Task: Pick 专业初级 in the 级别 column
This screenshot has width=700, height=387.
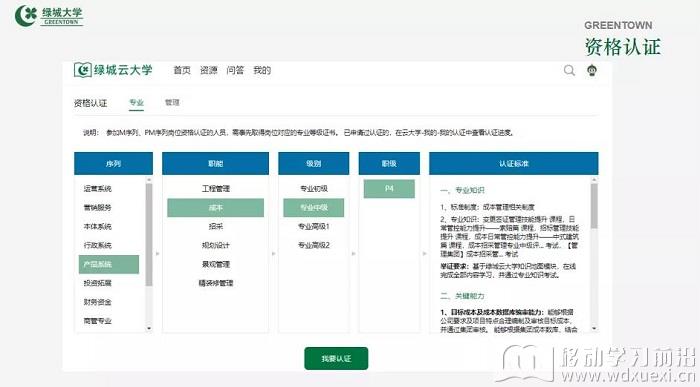Action: click(x=314, y=189)
